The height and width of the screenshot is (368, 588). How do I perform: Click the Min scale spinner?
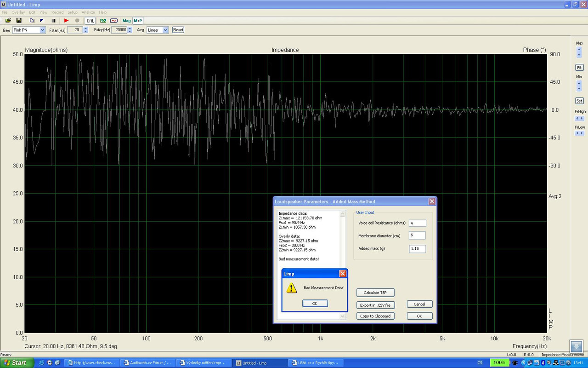579,86
